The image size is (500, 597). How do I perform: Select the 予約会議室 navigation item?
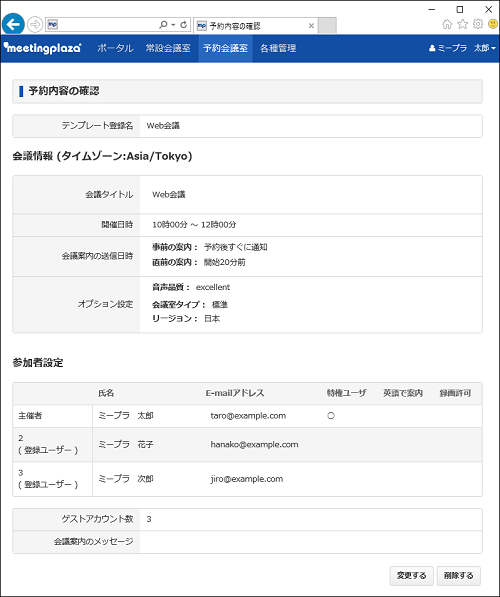tap(225, 48)
